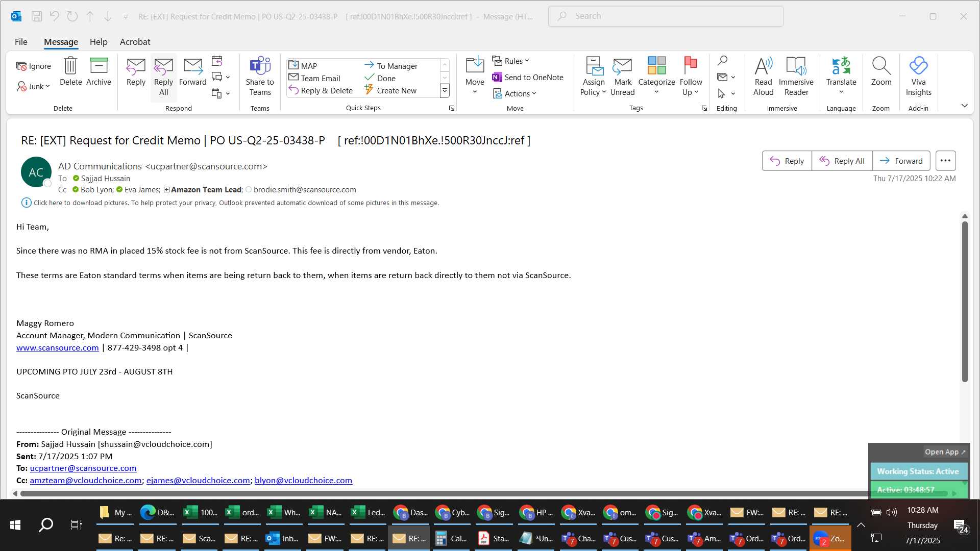Select the Message tab
This screenshot has height=551, width=980.
click(x=61, y=42)
